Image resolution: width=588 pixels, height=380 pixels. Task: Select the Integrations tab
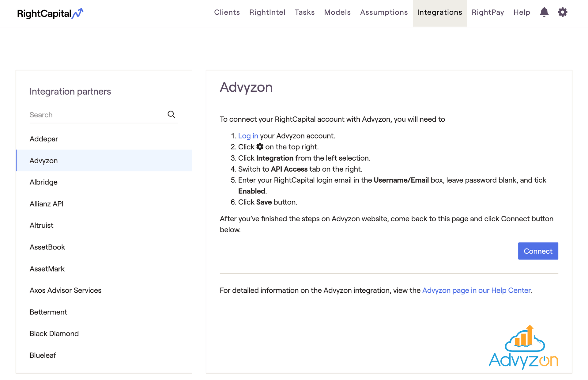click(x=439, y=12)
